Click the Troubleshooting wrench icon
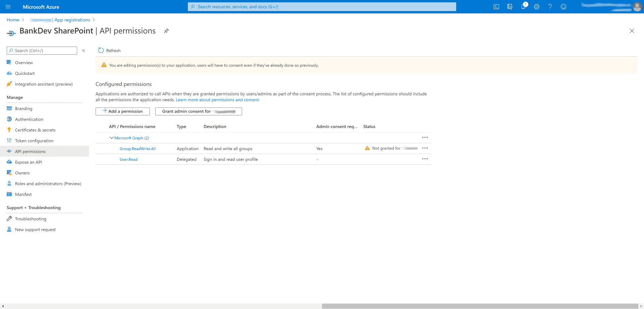 9,219
